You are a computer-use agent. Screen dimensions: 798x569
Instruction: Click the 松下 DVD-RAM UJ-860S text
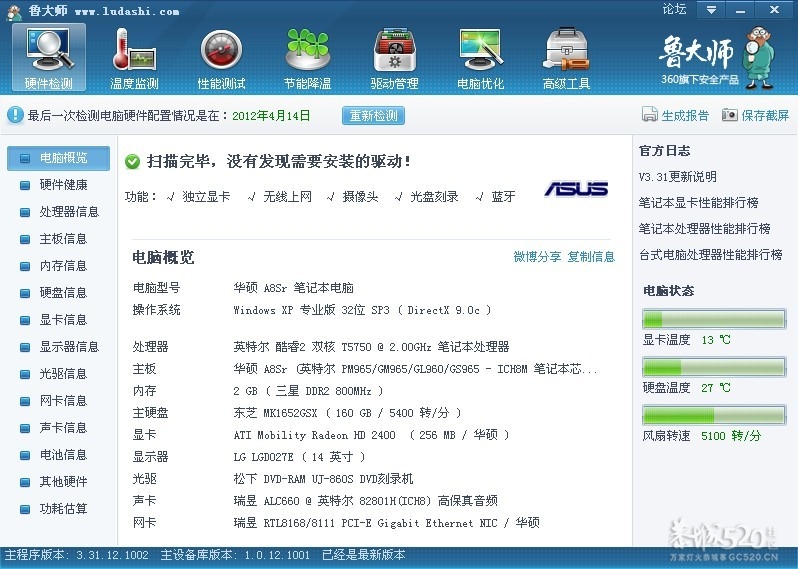323,479
